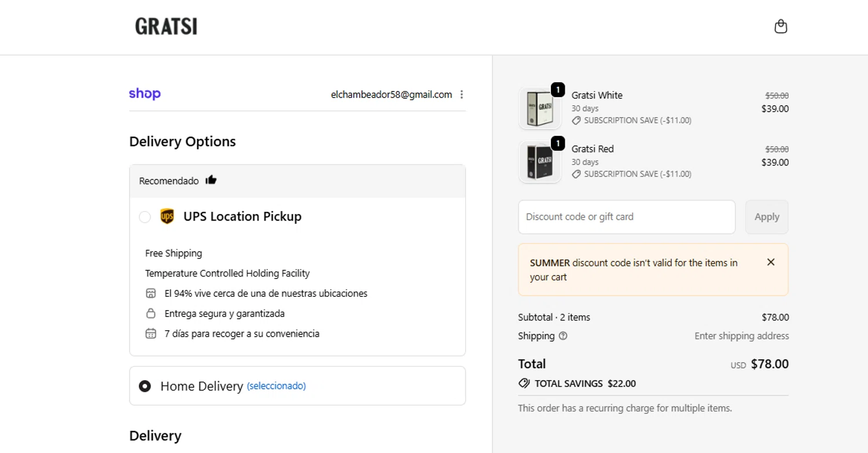Click the store icon beside 94% text
The width and height of the screenshot is (868, 453).
(x=151, y=293)
